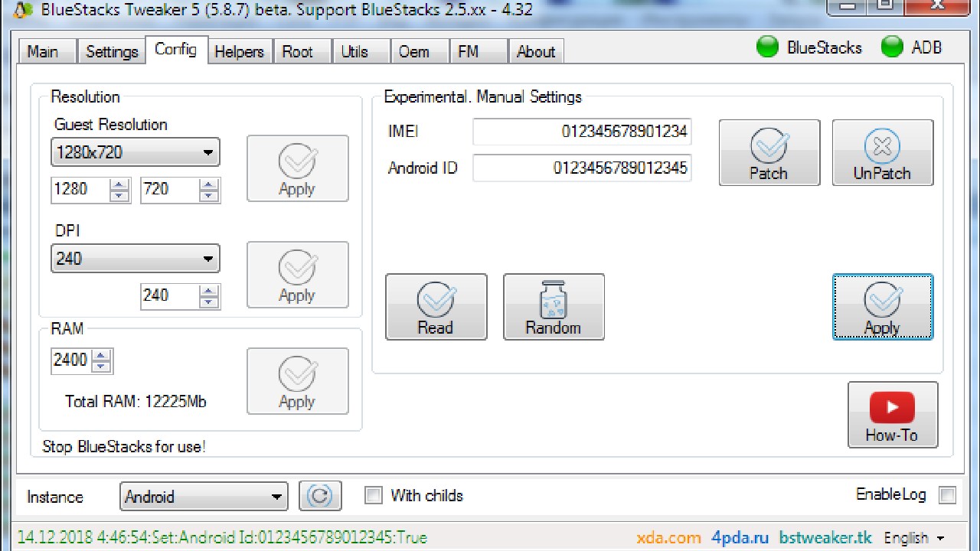Screen dimensions: 980x551
Task: Open the xda.com link
Action: click(x=668, y=538)
